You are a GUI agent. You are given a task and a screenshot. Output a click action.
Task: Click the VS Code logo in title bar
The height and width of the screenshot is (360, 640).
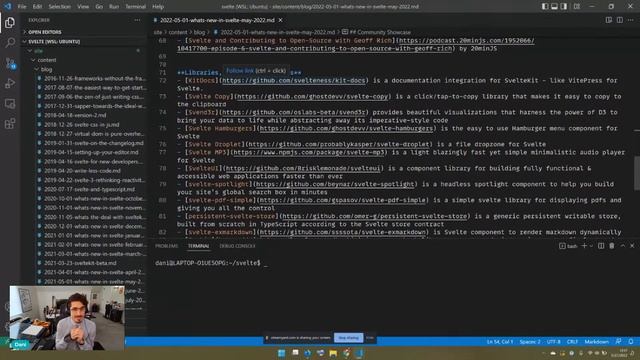coord(8,6)
